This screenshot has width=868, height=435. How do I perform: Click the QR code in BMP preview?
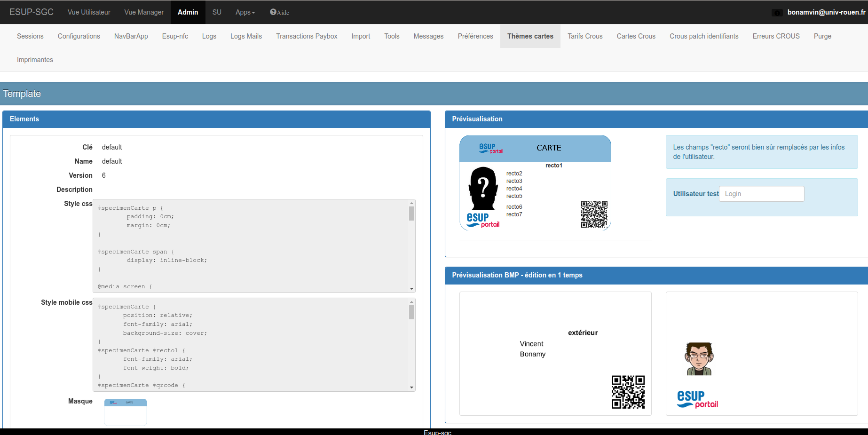tap(628, 392)
